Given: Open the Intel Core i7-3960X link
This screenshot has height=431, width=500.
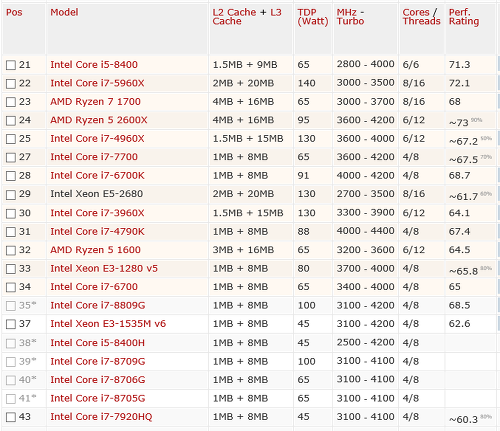Looking at the screenshot, I should click(x=97, y=213).
